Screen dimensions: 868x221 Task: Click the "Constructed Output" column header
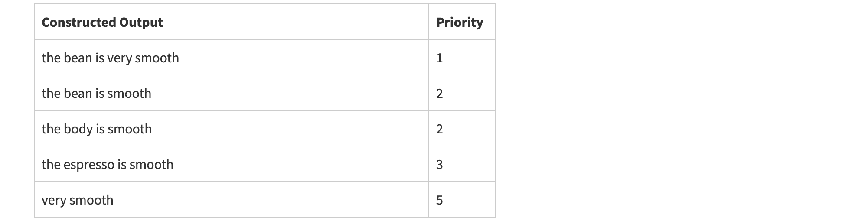tap(102, 23)
